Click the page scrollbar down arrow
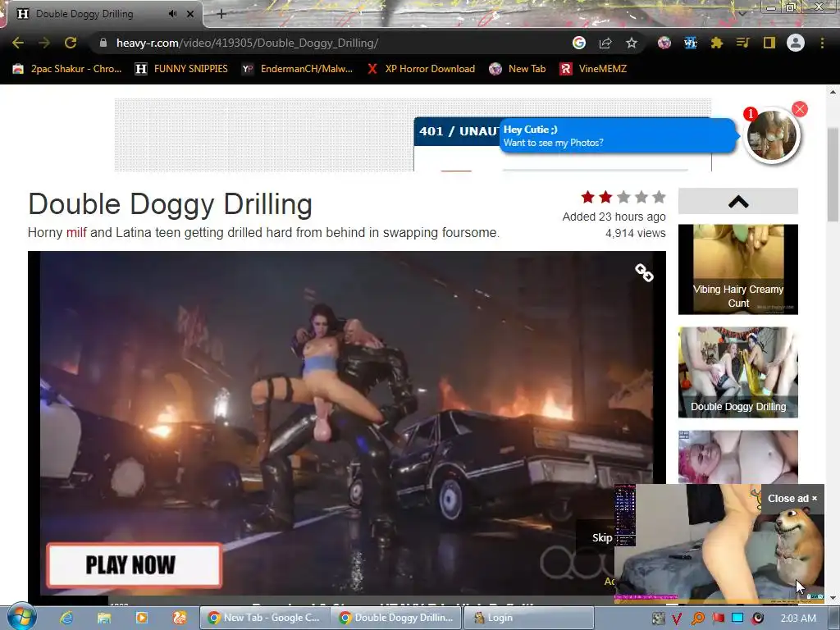 [x=833, y=598]
